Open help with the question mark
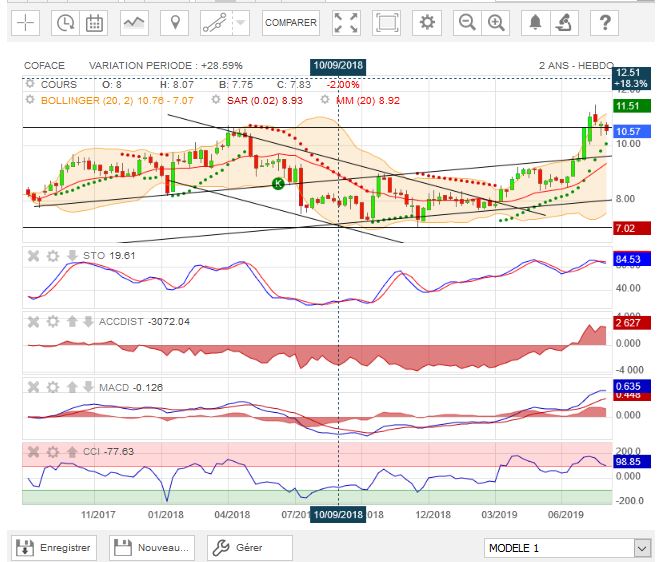The width and height of the screenshot is (667, 562). pyautogui.click(x=605, y=23)
